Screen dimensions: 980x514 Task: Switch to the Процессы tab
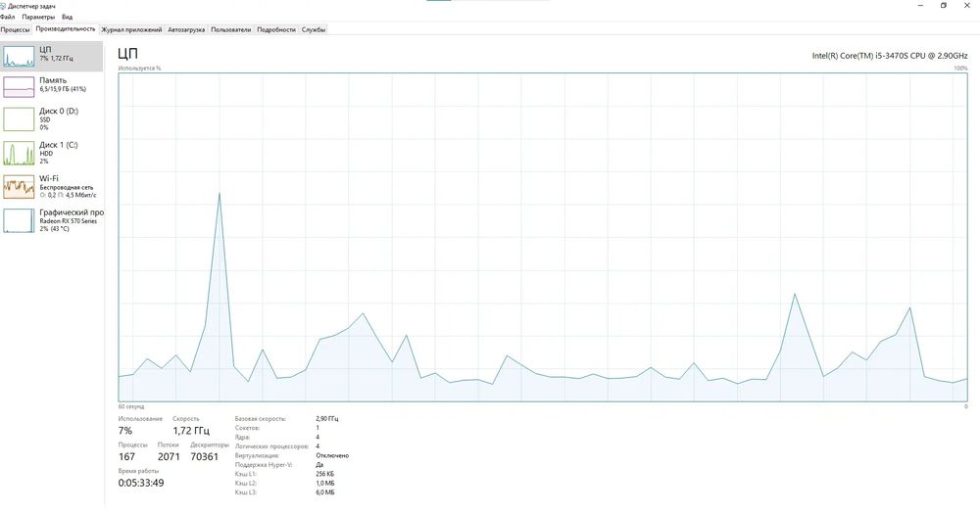click(16, 29)
